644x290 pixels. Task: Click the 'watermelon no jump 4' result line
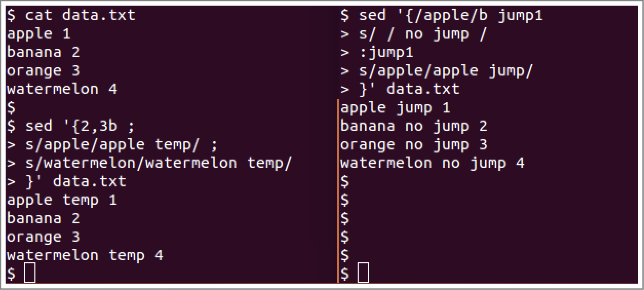433,163
